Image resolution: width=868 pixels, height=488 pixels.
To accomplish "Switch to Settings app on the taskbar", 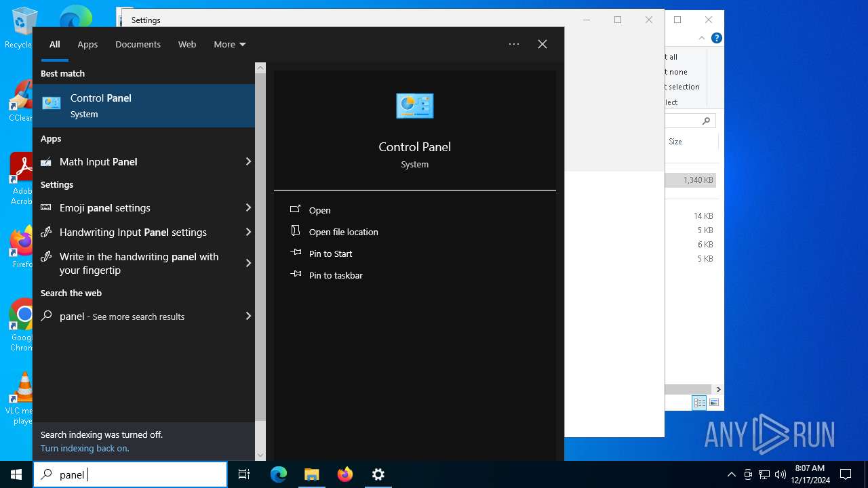I will [x=378, y=474].
